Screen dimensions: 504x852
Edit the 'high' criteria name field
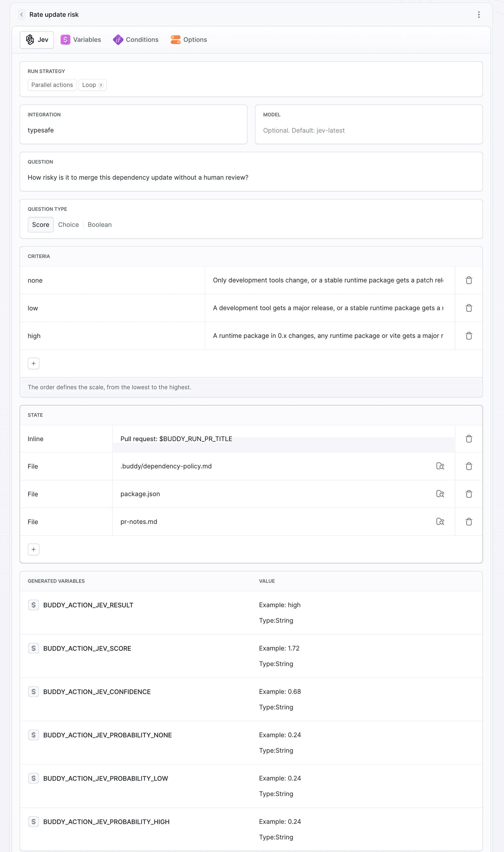click(112, 336)
